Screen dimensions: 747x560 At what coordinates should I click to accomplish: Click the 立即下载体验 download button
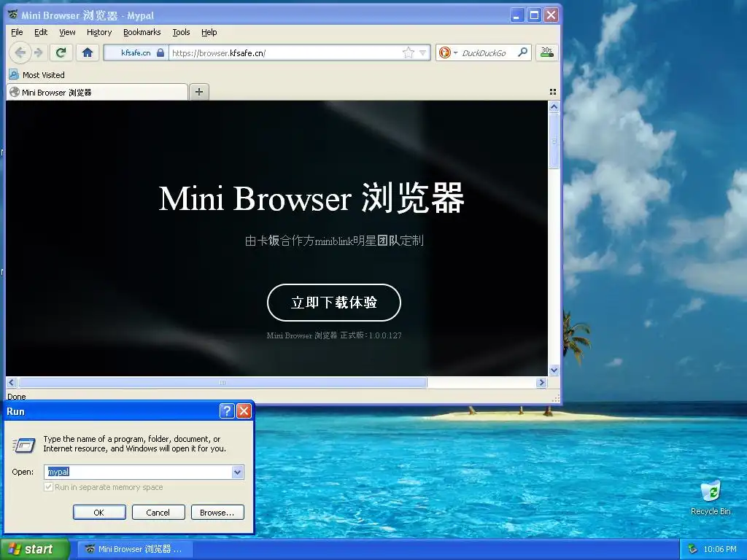click(334, 303)
